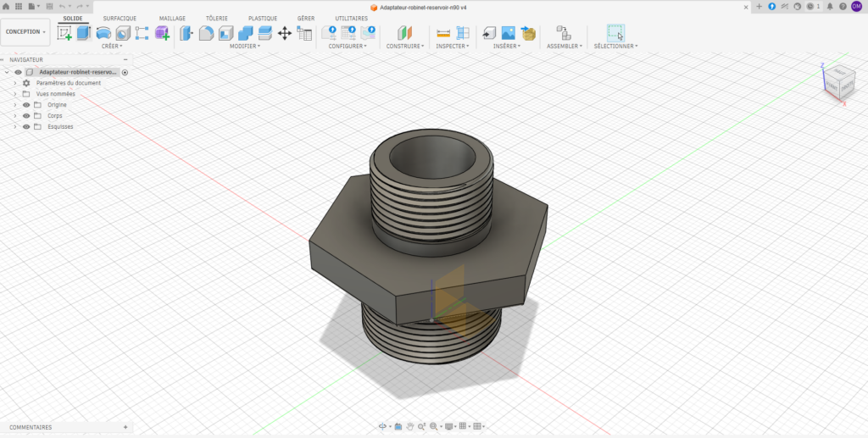Click the Configure table icon
The width and height of the screenshot is (868, 438).
point(348,33)
